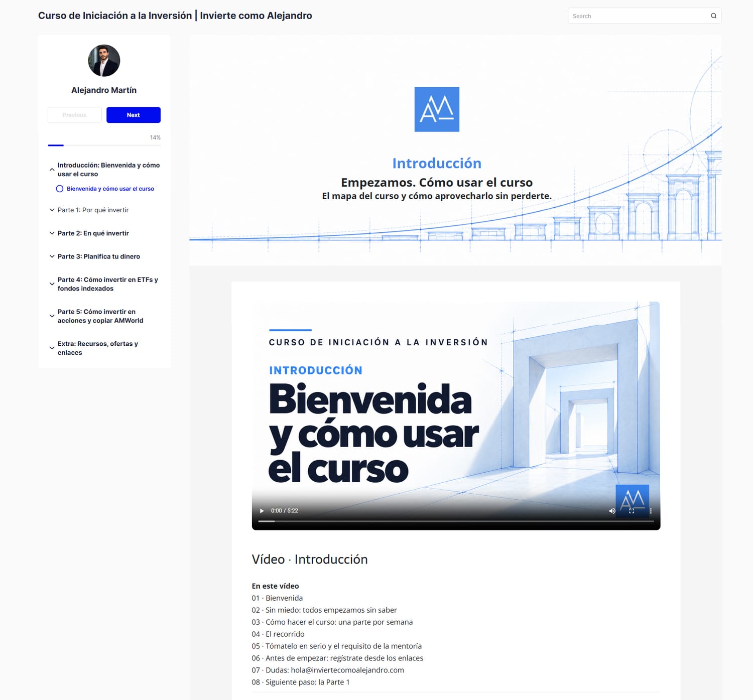753x700 pixels.
Task: Open Parte 3: Planifica tu dinero
Action: (98, 256)
